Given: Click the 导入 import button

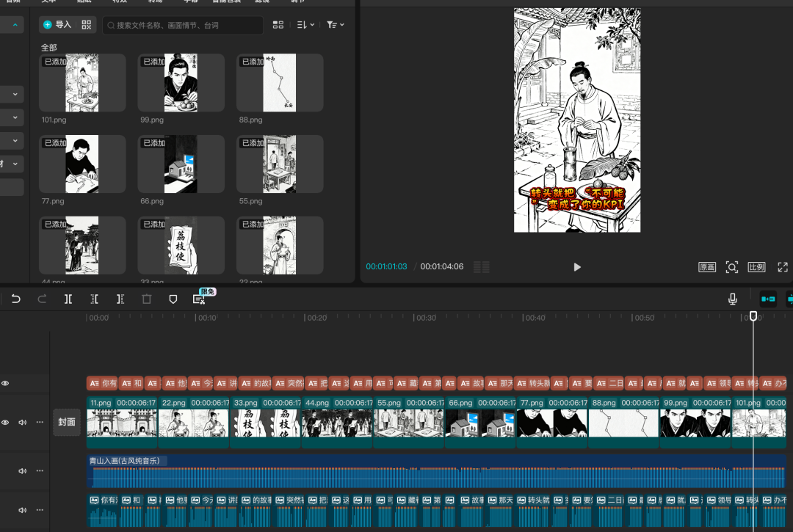Looking at the screenshot, I should pos(57,25).
